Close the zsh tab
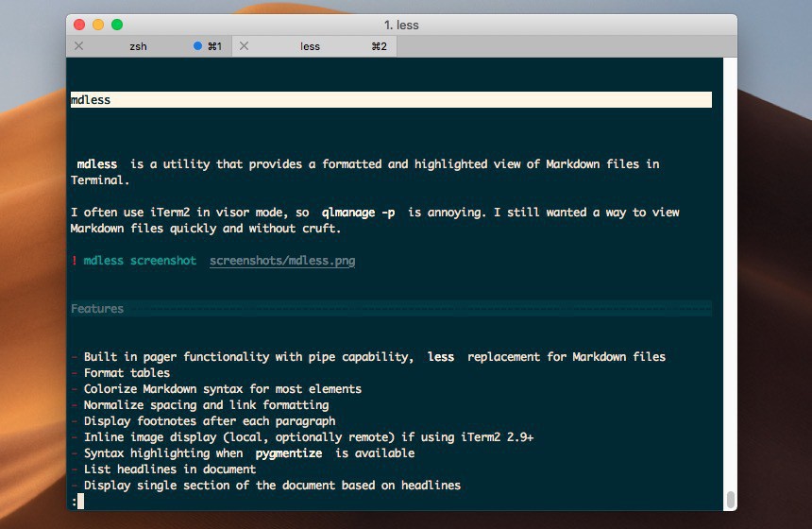This screenshot has width=812, height=529. pyautogui.click(x=78, y=46)
